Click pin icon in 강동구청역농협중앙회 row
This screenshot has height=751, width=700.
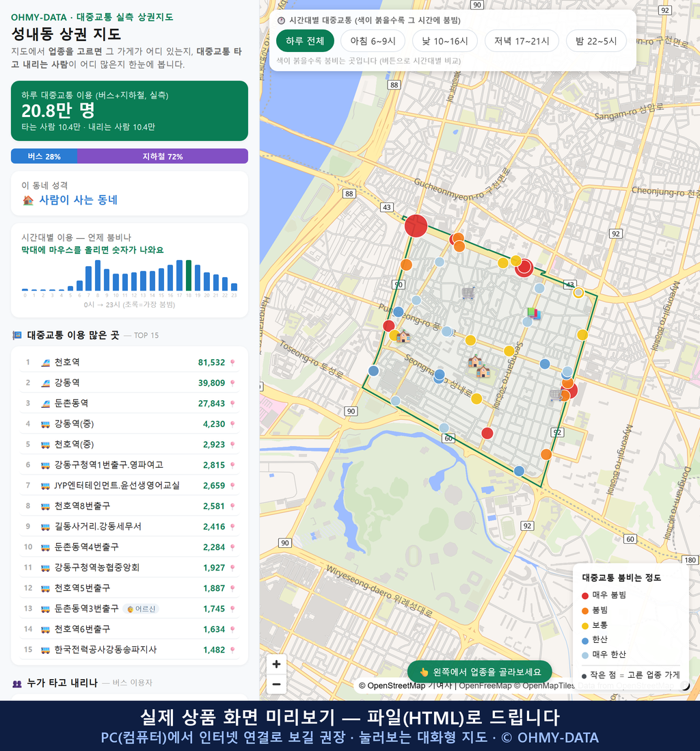coord(232,568)
